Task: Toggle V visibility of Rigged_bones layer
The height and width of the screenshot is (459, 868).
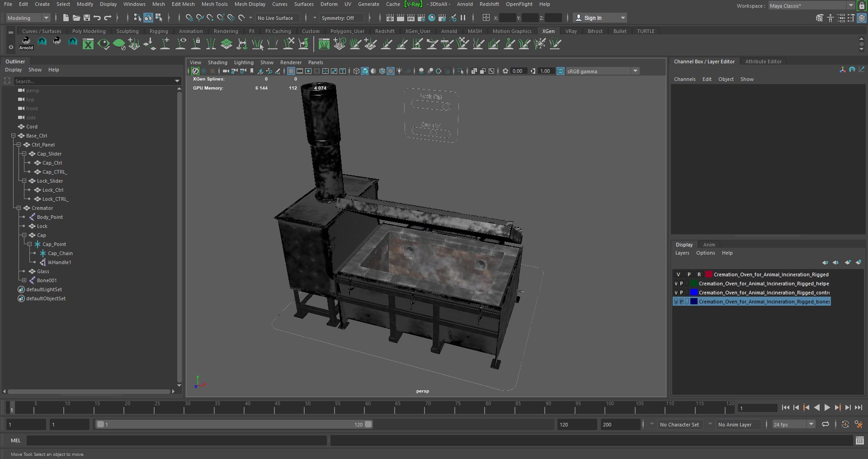Action: pos(676,302)
